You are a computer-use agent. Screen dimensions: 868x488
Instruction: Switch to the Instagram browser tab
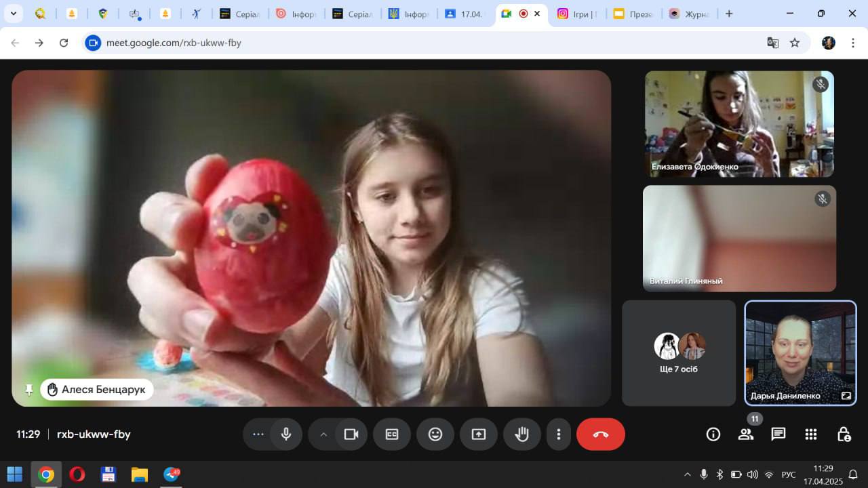(576, 14)
